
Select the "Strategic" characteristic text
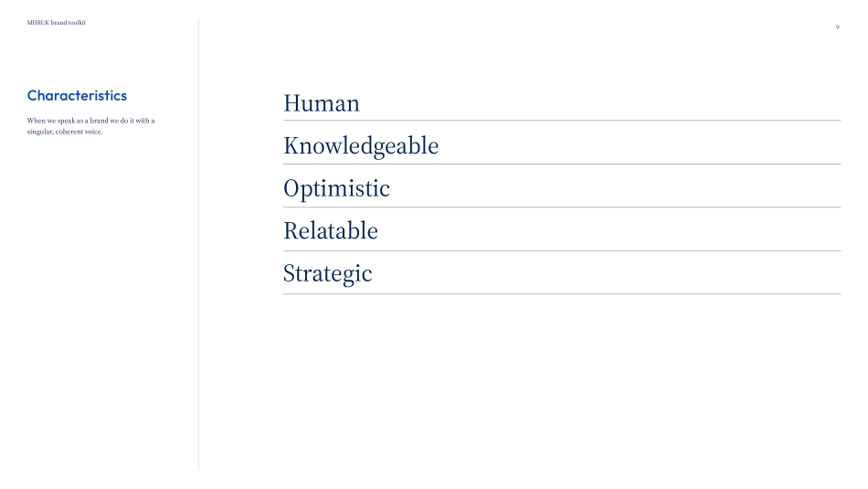click(328, 274)
